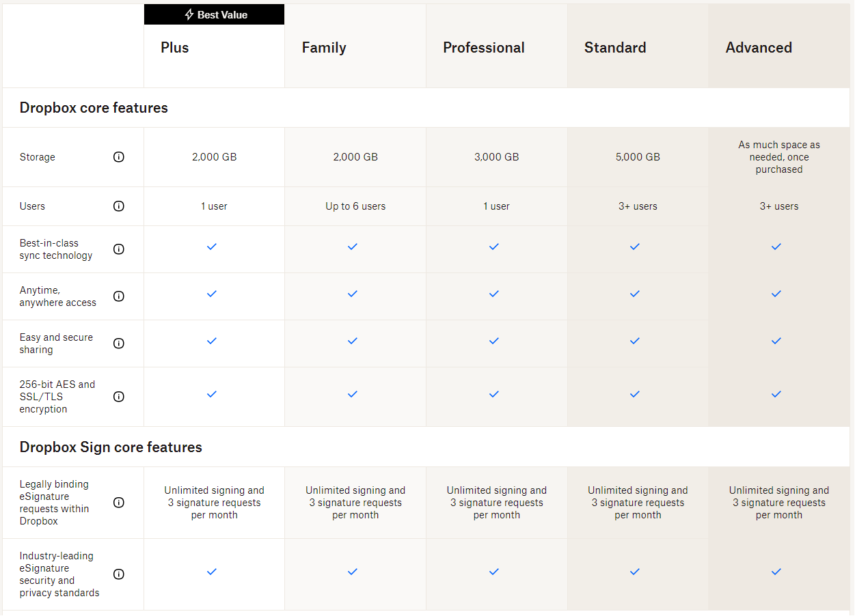855x616 pixels.
Task: Click info icon for Easy and secure sharing
Action: [119, 344]
